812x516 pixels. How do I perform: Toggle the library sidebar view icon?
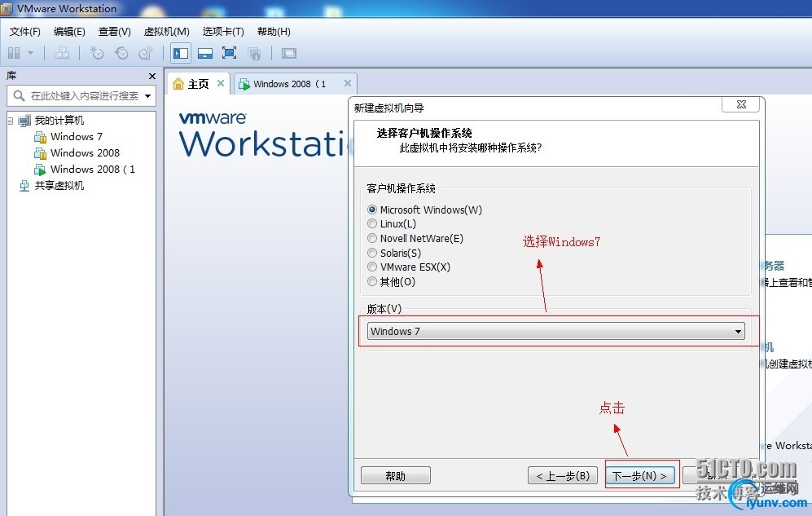[x=181, y=53]
